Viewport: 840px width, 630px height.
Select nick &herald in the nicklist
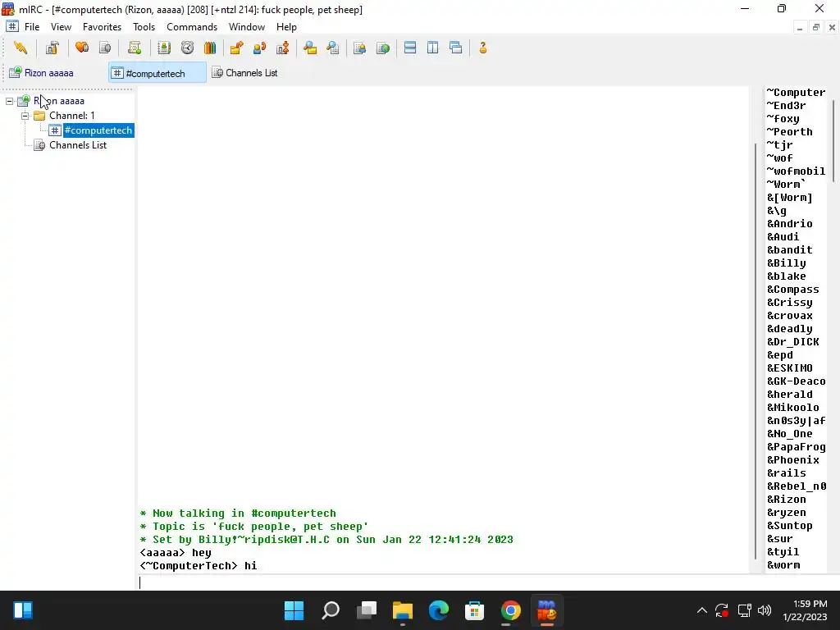(790, 395)
